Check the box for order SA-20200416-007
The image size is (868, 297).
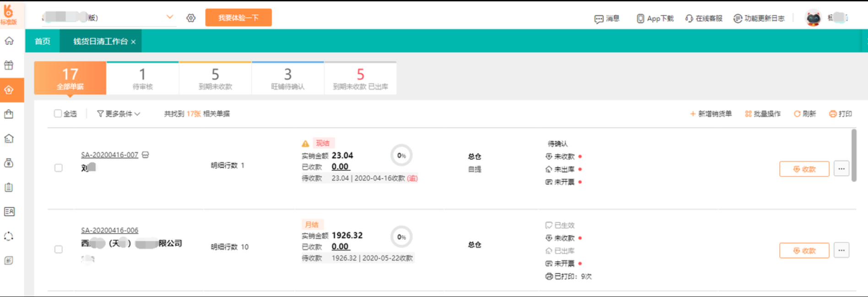(59, 168)
